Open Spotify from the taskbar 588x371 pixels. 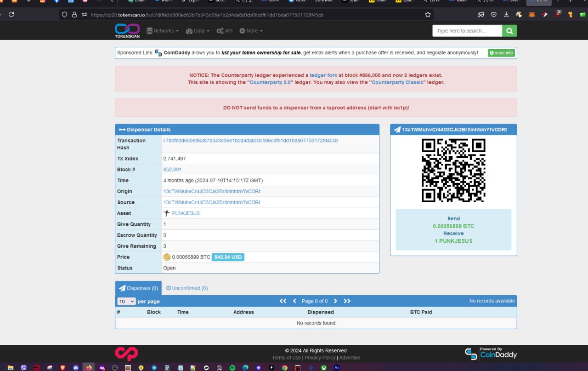tap(232, 367)
